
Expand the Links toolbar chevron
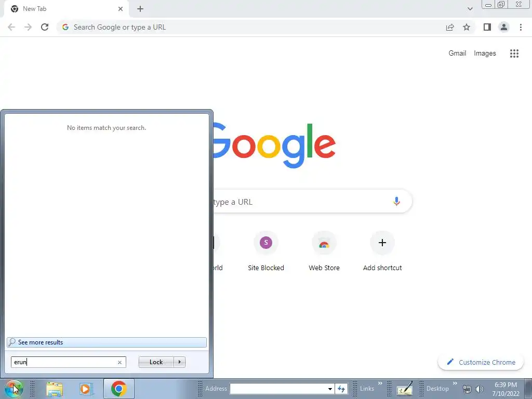380,383
